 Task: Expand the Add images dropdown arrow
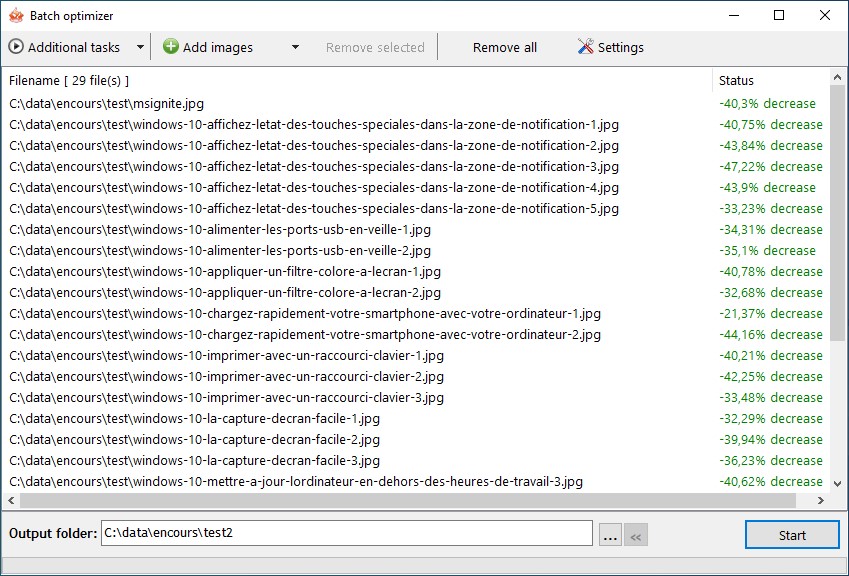click(295, 47)
